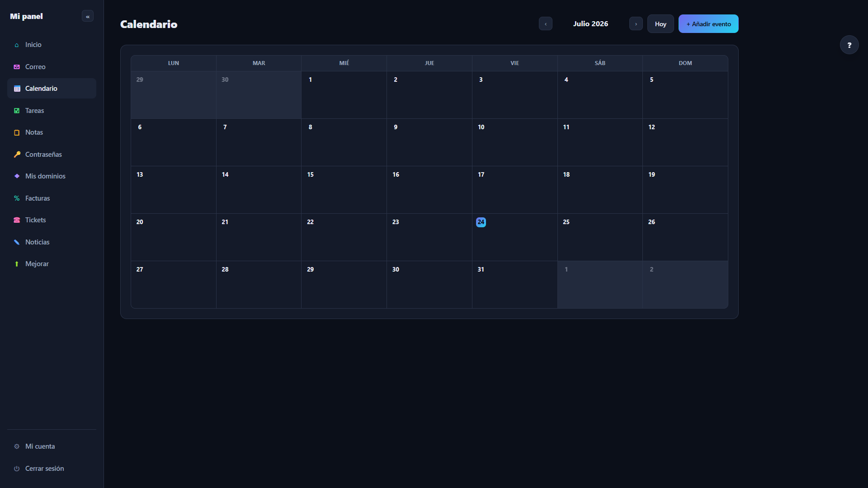868x488 pixels.
Task: Click the Mis dominios diamond icon
Action: [17, 176]
